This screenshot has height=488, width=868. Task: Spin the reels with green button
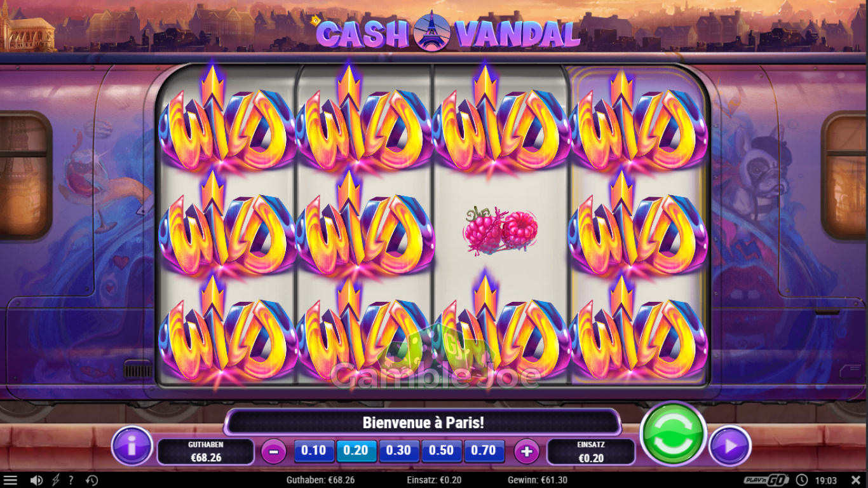(673, 435)
